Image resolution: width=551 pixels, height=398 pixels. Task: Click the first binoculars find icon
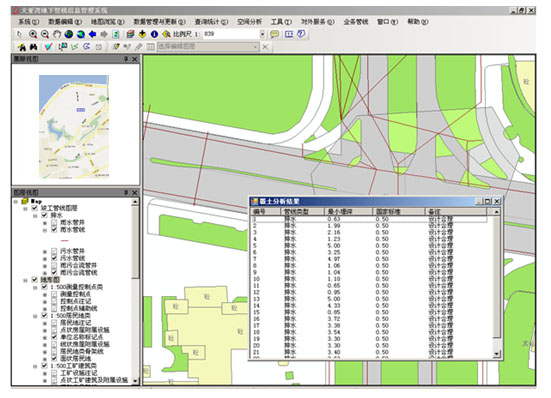[22, 47]
